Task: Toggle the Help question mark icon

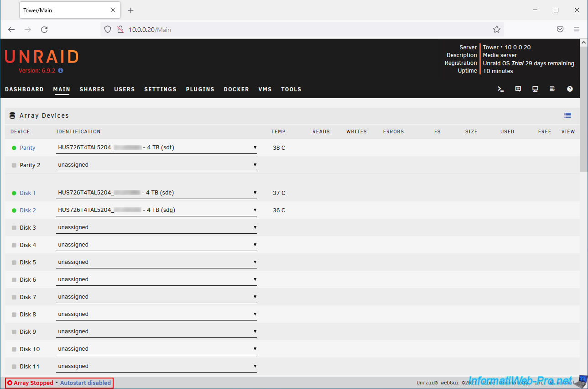Action: [x=570, y=89]
